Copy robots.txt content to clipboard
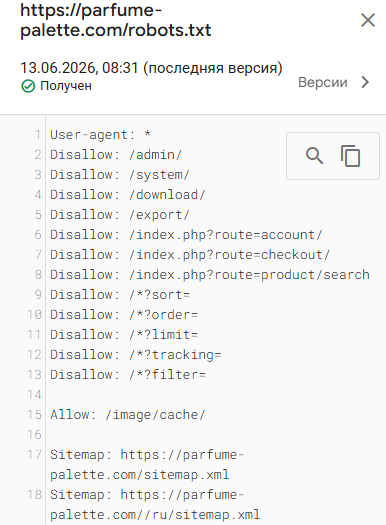Image resolution: width=386 pixels, height=525 pixels. tap(351, 156)
